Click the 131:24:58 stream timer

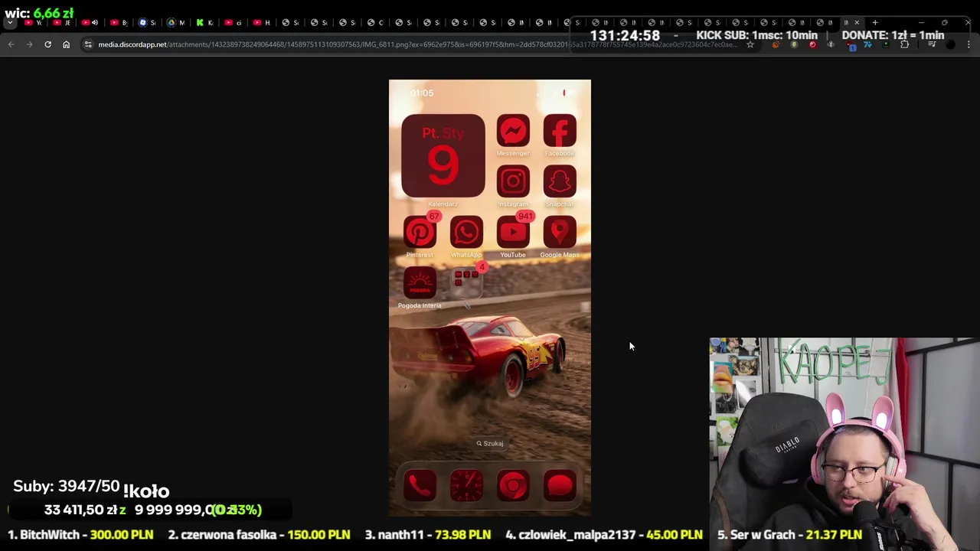pyautogui.click(x=625, y=35)
